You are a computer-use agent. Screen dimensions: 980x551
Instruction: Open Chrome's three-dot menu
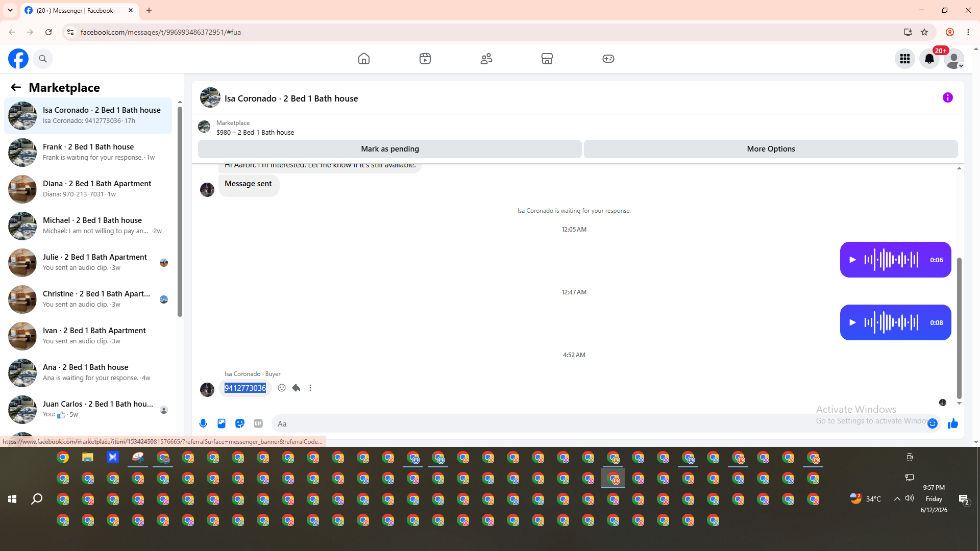pyautogui.click(x=968, y=32)
